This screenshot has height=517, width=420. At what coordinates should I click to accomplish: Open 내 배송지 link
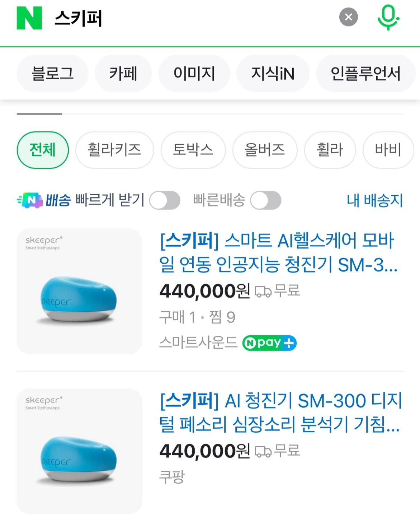point(374,200)
